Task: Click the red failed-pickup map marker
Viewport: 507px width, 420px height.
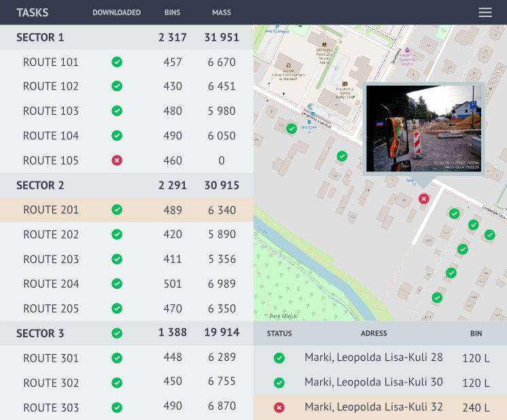Action: point(423,198)
